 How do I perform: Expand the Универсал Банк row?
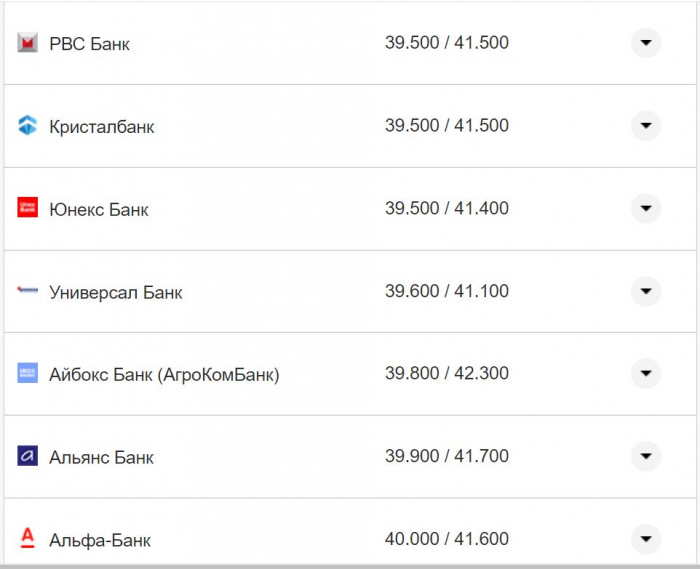pyautogui.click(x=645, y=291)
